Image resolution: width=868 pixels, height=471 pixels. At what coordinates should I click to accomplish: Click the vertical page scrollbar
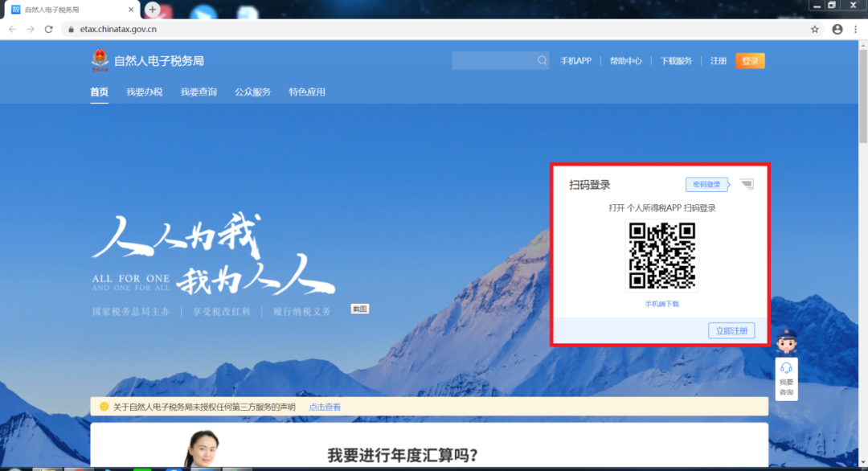click(863, 97)
